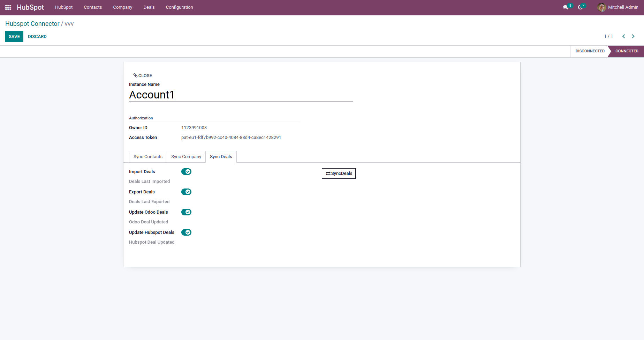Click the 1 / 1 pager counter
Image resolution: width=644 pixels, height=340 pixels.
[x=608, y=36]
